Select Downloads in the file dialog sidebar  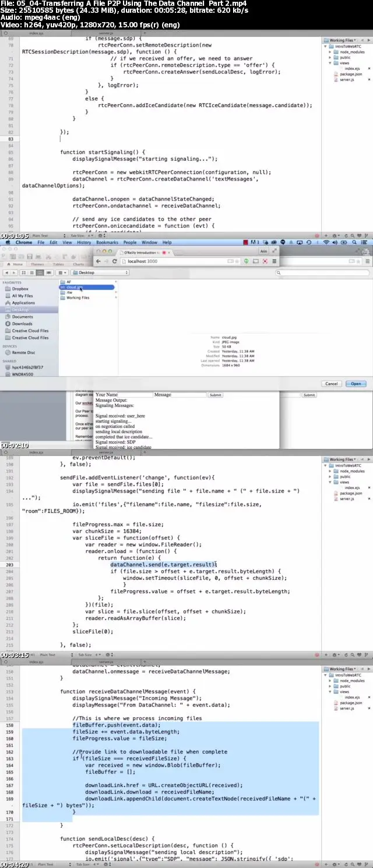(x=22, y=324)
